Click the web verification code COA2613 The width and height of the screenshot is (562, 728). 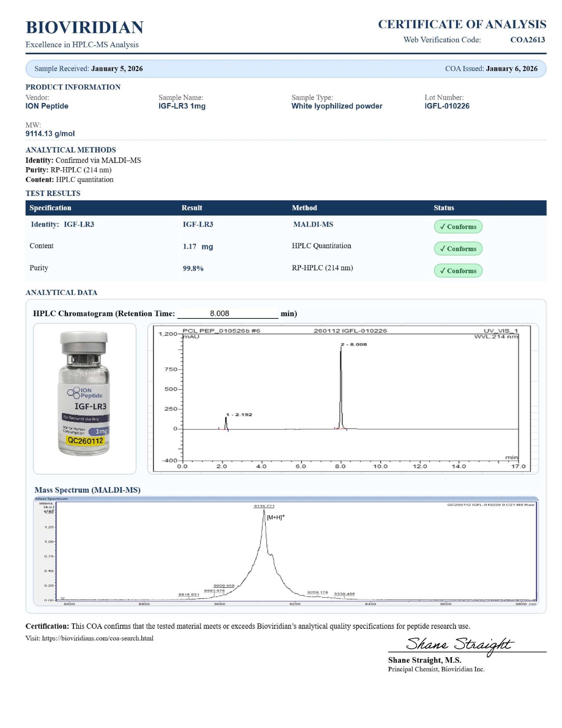point(527,40)
